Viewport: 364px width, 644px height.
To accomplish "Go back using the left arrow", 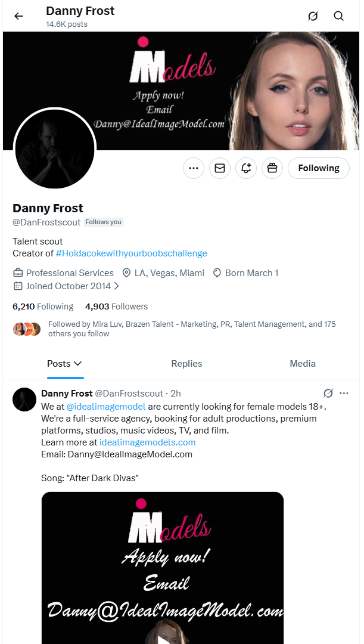I will 18,16.
